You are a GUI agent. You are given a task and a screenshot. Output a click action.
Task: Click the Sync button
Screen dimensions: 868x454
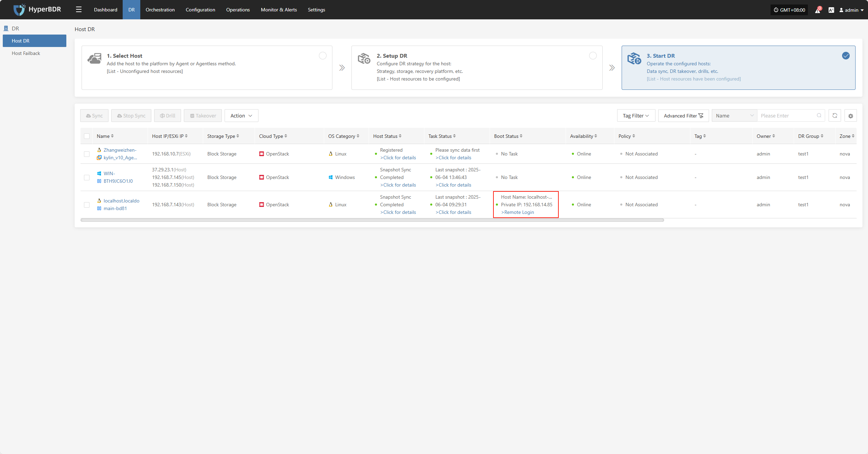point(94,116)
